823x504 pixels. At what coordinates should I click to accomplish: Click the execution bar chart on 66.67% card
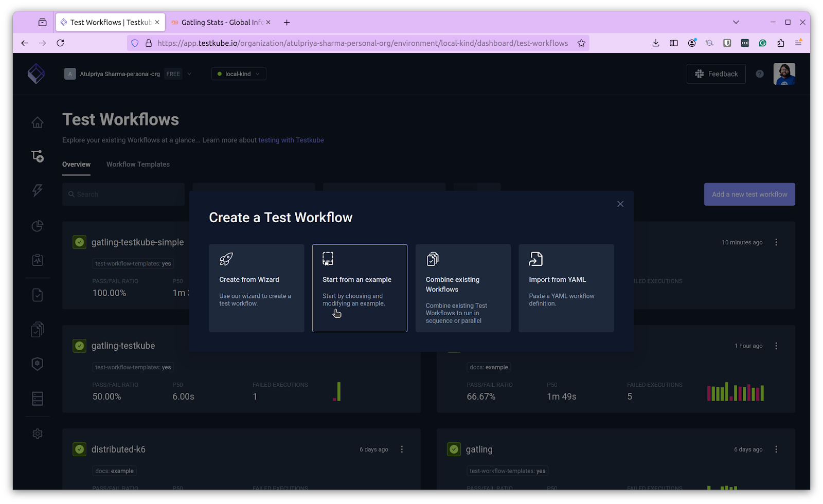click(736, 391)
